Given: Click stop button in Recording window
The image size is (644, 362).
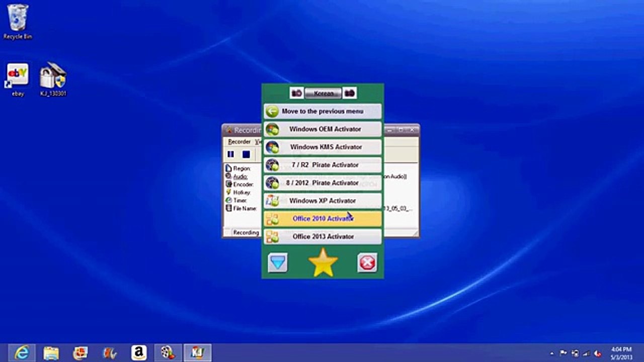Looking at the screenshot, I should coord(246,154).
